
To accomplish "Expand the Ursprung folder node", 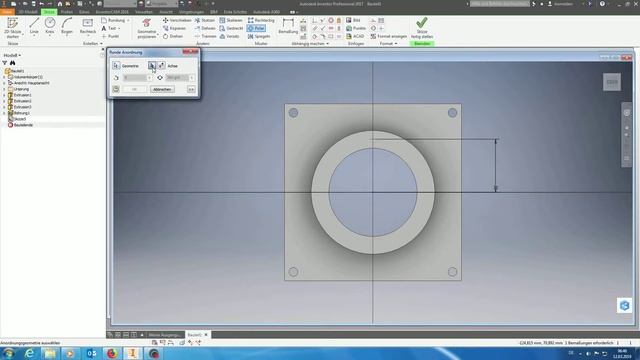I will tap(4, 89).
